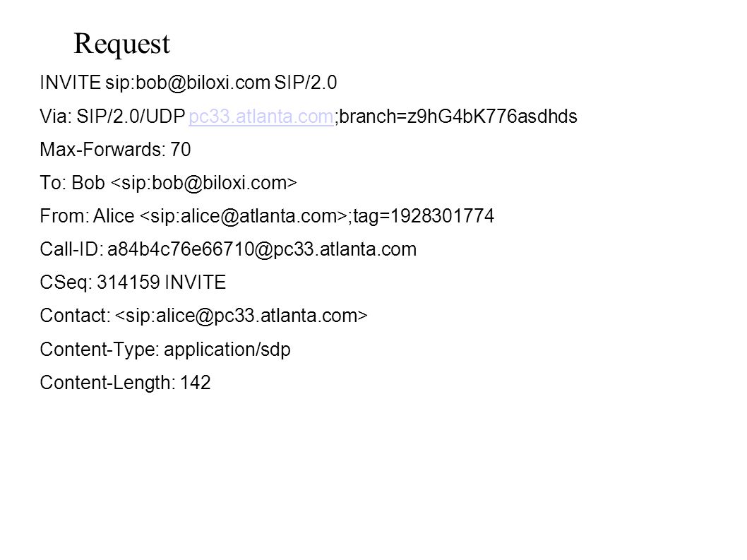Click Bob's <sip:bob@biloxi.com> address in the To line
Viewport: 747px width, 560px height.
(204, 184)
